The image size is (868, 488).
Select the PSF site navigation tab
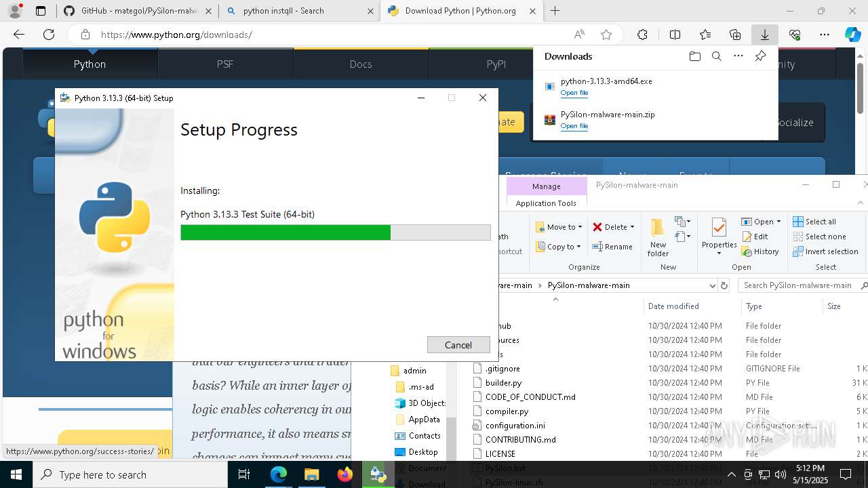(x=225, y=64)
